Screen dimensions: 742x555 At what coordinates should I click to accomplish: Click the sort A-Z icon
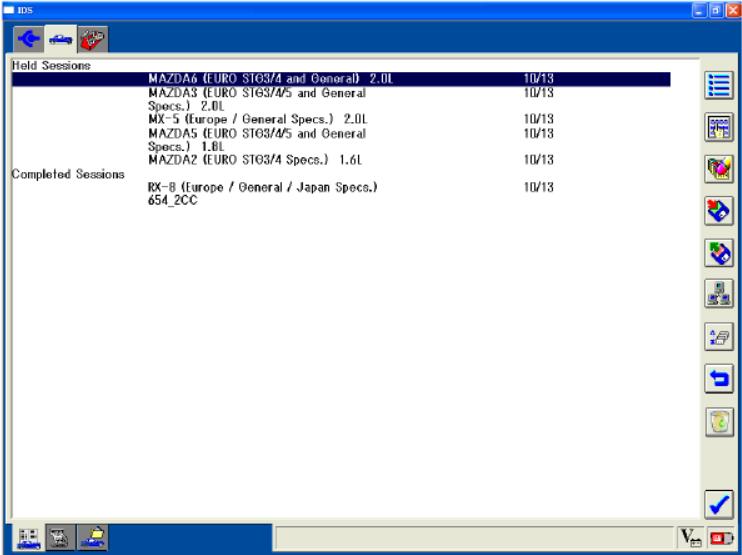click(719, 336)
